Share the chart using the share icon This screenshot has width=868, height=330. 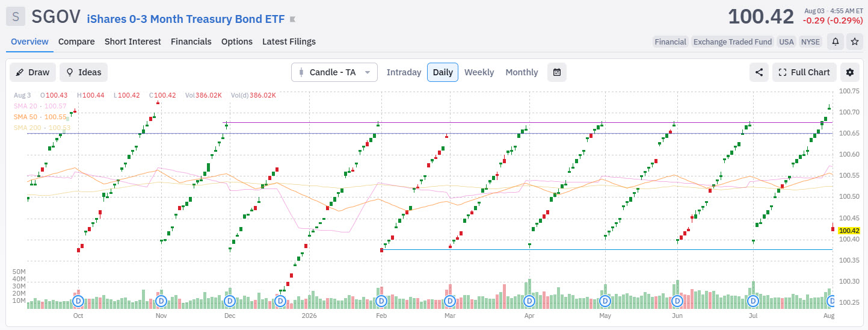[x=759, y=72]
